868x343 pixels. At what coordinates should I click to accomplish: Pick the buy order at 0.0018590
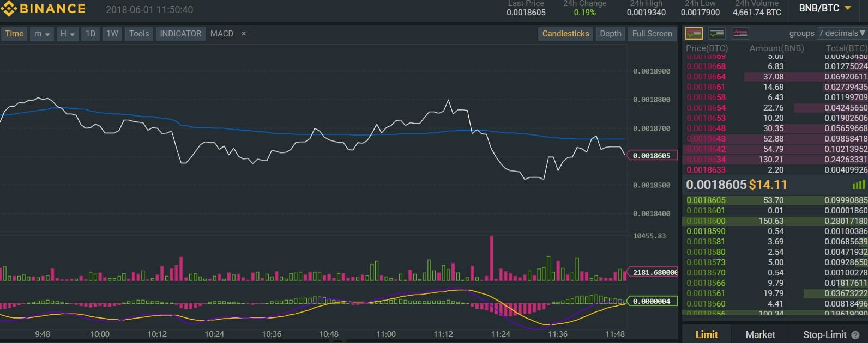775,231
